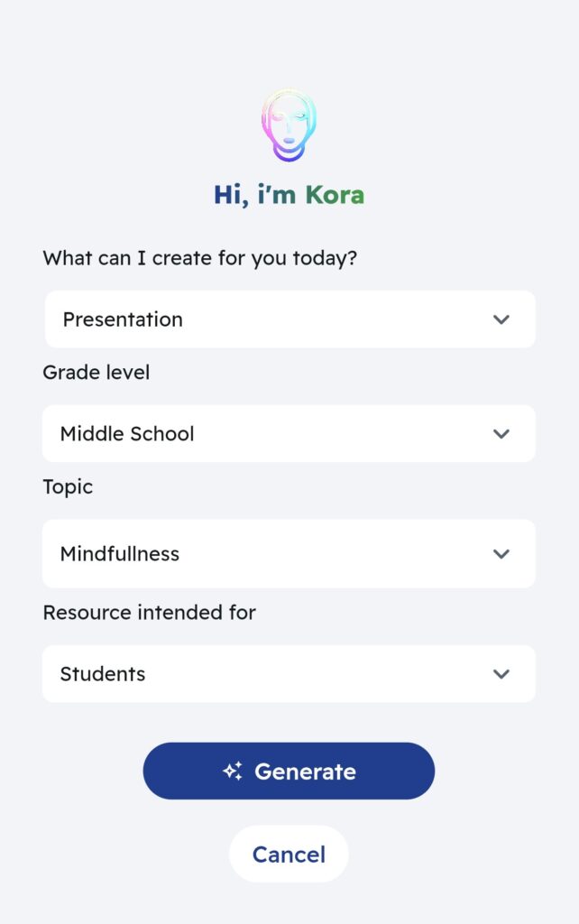Click the sparkle icon on Generate button

click(232, 771)
